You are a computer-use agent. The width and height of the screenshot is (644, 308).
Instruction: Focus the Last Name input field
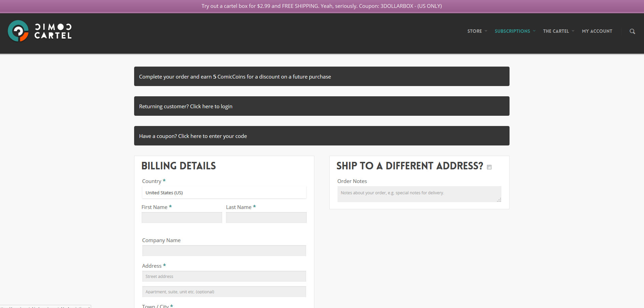pos(266,218)
